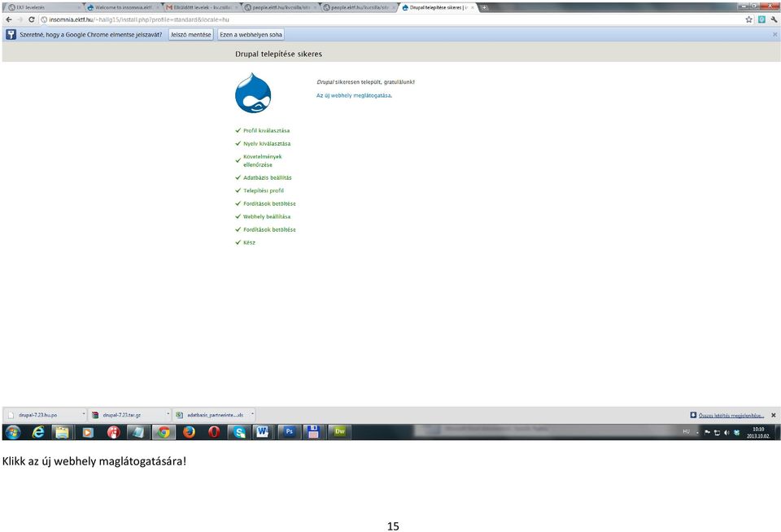Click the Adatbázis beállítás step
Screen dimensions: 781x532
(267, 177)
